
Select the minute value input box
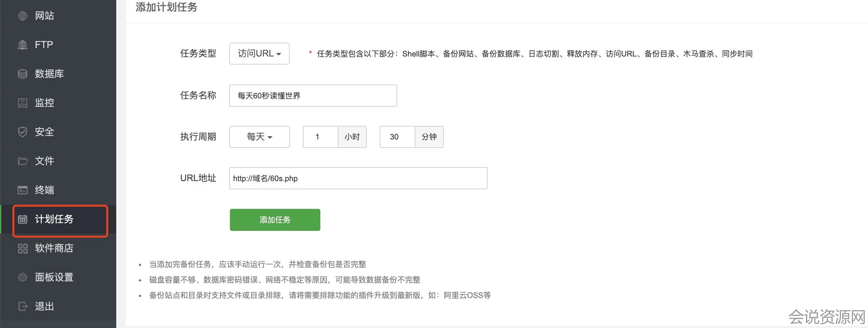click(397, 137)
